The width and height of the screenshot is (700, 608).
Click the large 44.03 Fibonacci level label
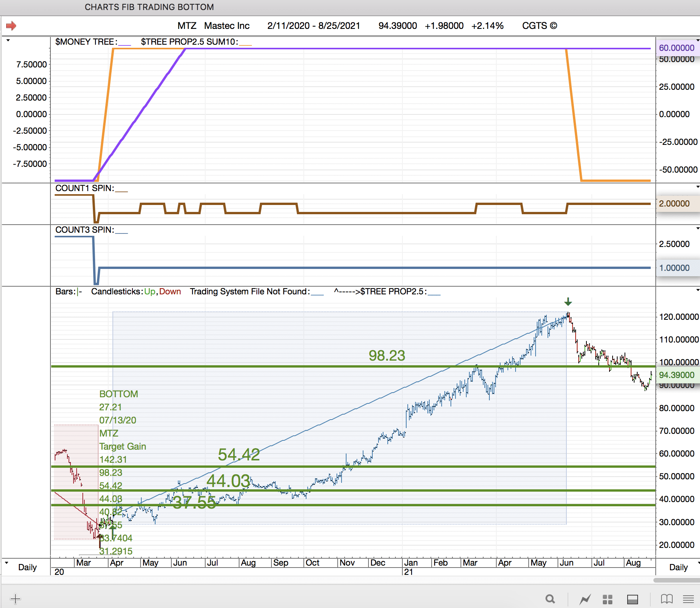pos(228,481)
